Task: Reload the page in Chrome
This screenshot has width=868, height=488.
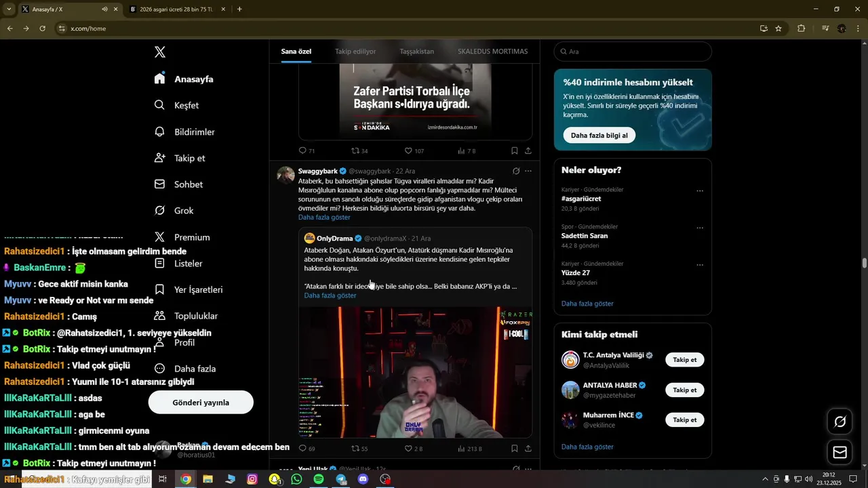Action: coord(42,28)
